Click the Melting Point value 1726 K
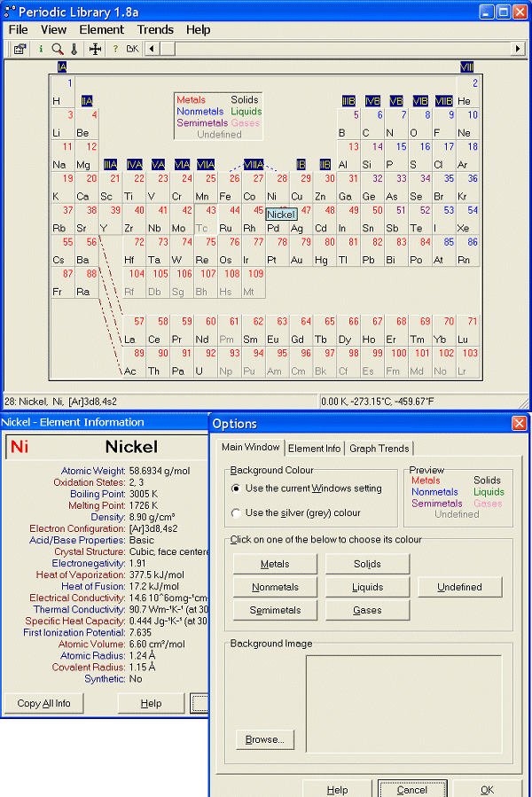The width and height of the screenshot is (532, 797). (x=144, y=505)
